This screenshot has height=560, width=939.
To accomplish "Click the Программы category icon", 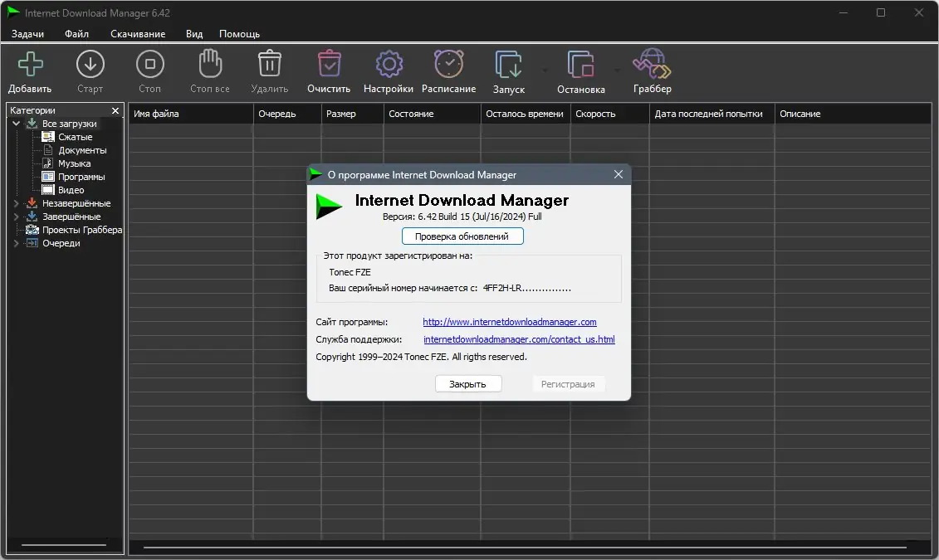I will coord(48,177).
